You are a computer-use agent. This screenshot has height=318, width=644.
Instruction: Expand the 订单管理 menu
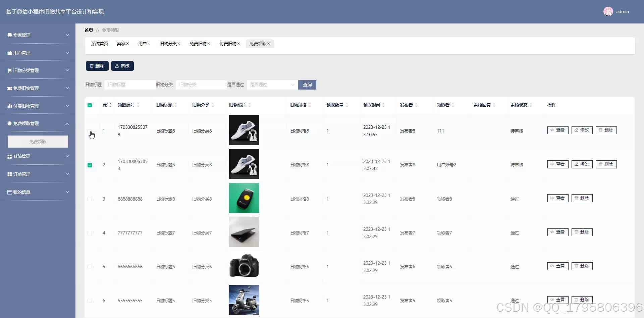[67, 174]
